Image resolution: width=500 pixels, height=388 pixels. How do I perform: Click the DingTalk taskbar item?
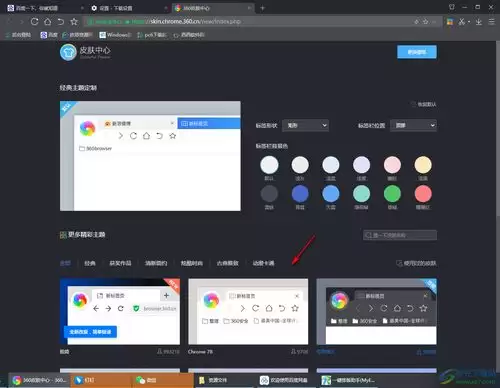[x=101, y=380]
